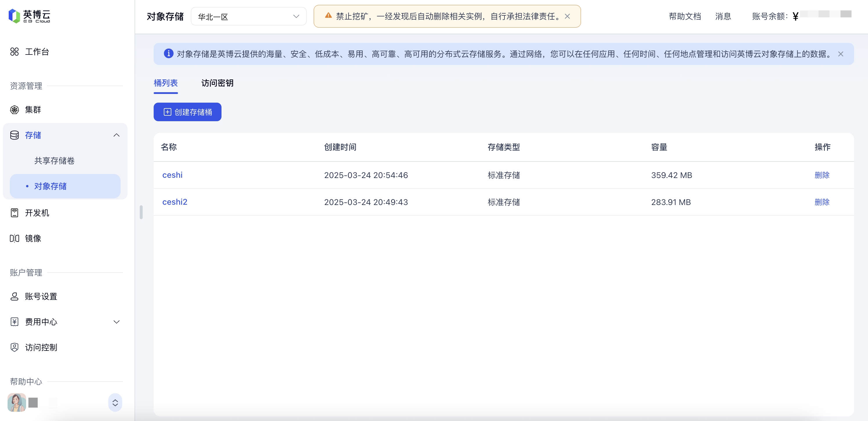
Task: Open the ceshi bucket link
Action: pyautogui.click(x=172, y=175)
